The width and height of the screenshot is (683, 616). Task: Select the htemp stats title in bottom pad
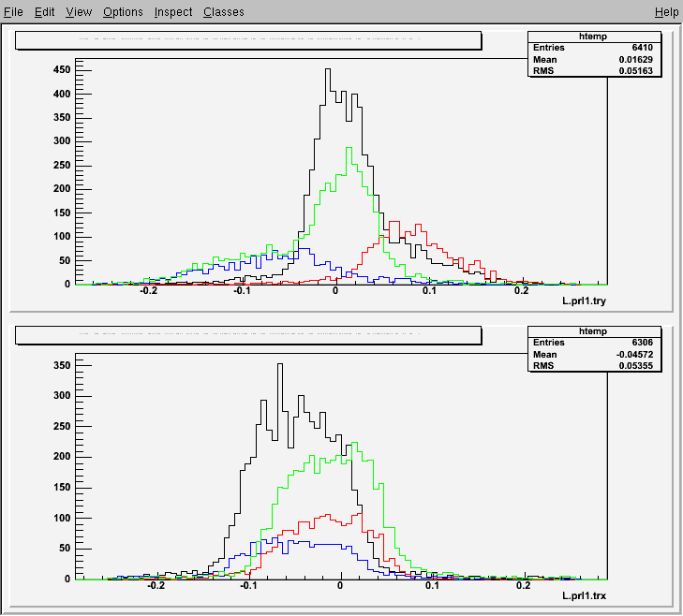(593, 331)
